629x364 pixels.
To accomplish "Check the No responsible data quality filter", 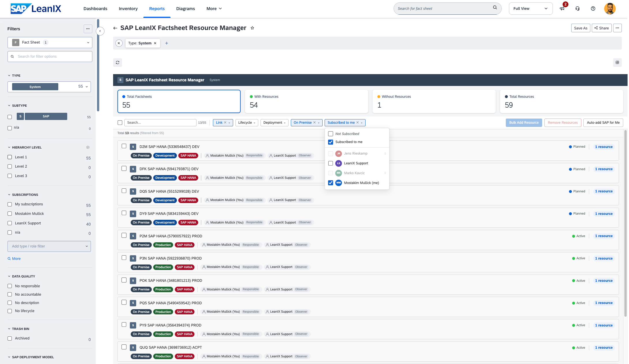I will pos(10,286).
